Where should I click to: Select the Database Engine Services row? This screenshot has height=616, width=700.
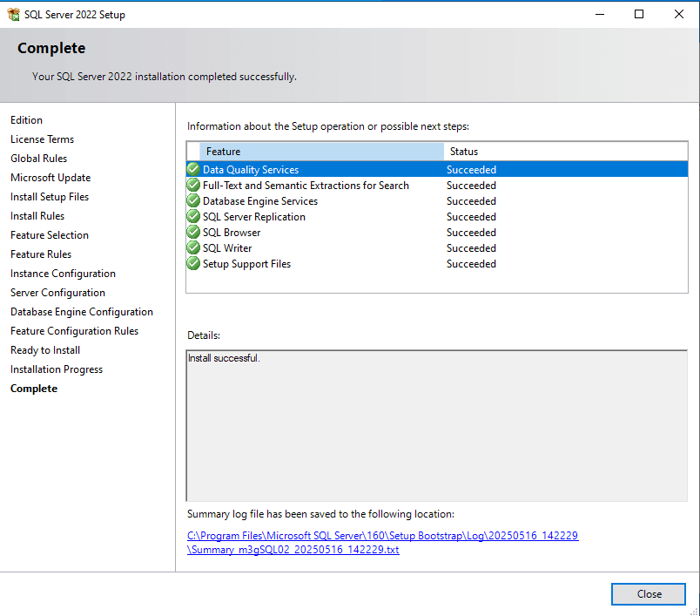(x=437, y=200)
